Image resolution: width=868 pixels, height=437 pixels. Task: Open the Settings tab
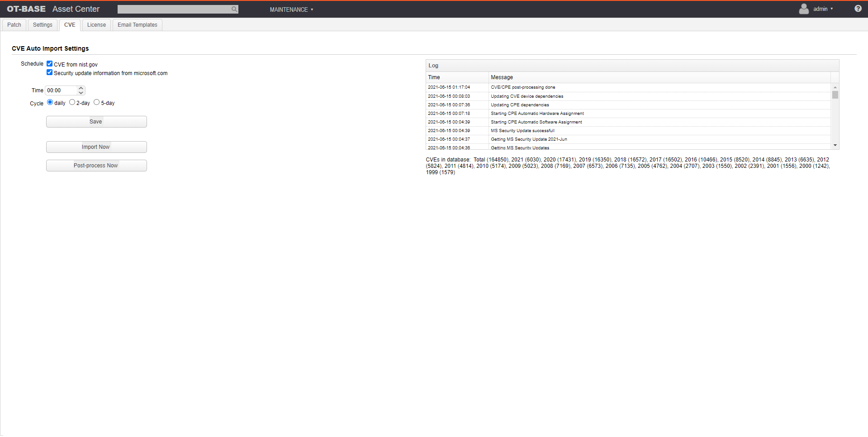[43, 25]
